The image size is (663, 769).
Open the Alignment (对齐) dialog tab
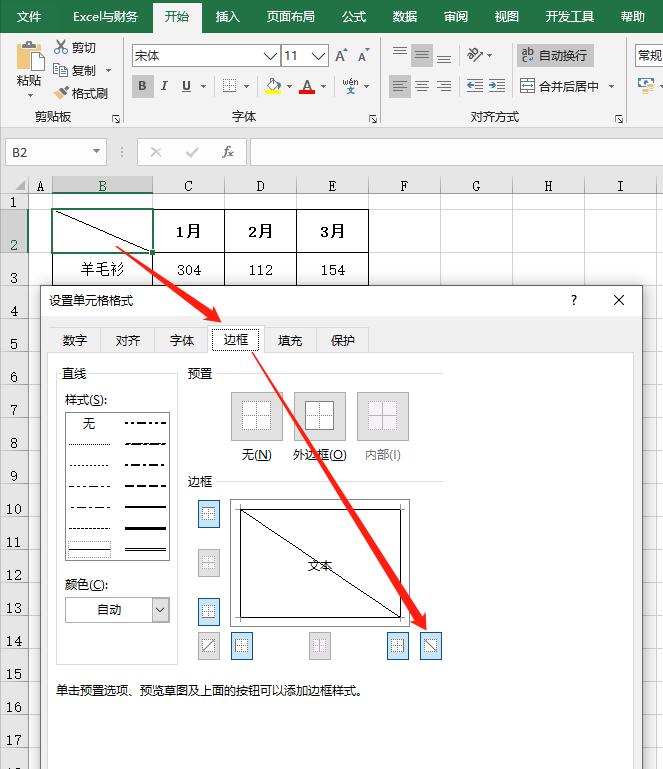[128, 340]
